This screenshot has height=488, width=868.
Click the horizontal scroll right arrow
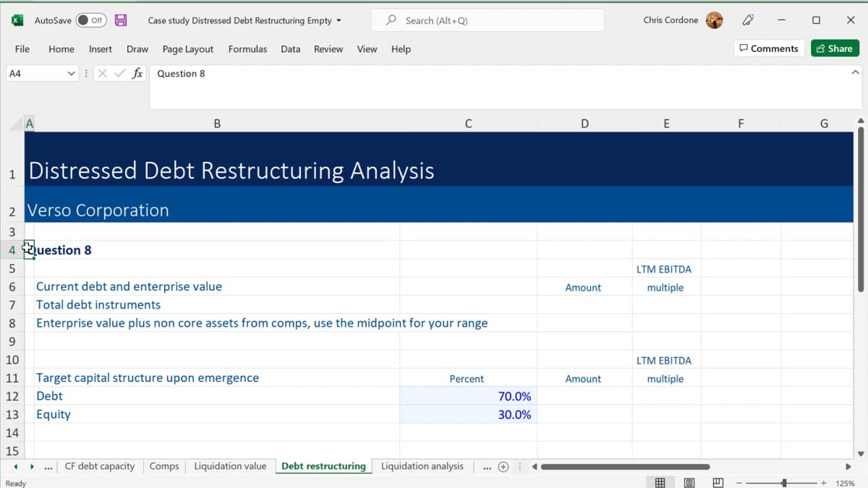coord(848,467)
